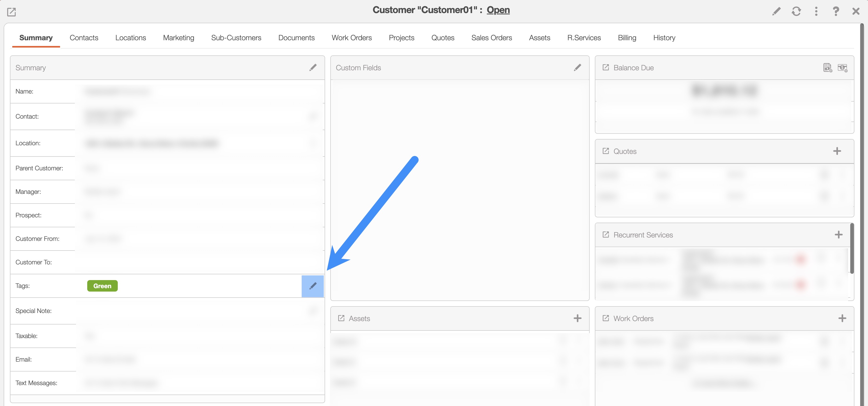Edit customer with top header pencil icon
The width and height of the screenshot is (868, 406).
(x=776, y=11)
